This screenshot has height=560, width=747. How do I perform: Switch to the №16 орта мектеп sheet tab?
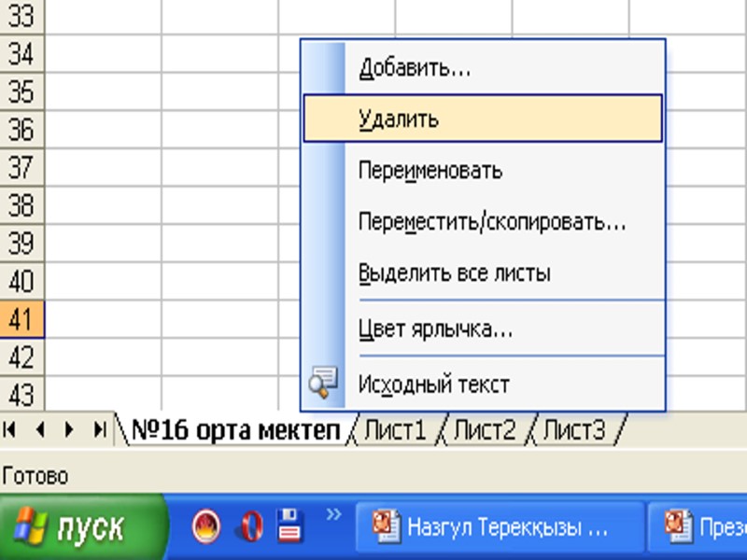click(235, 430)
